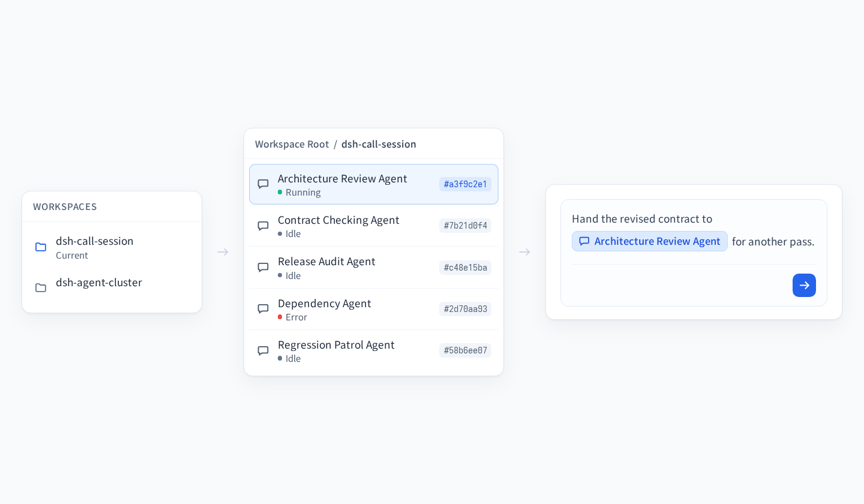Click the chat icon inside the mention chip

[x=584, y=241]
